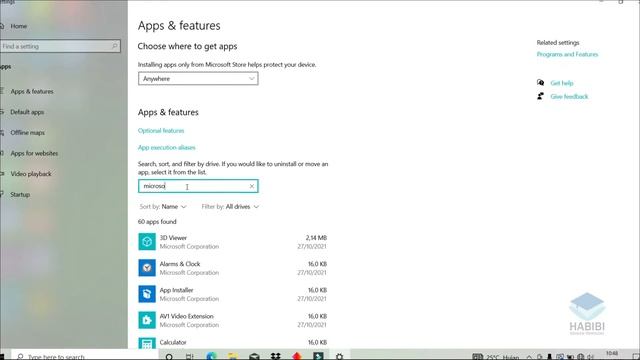Click the AV1 Video Extension app name
640x360 pixels.
187,316
